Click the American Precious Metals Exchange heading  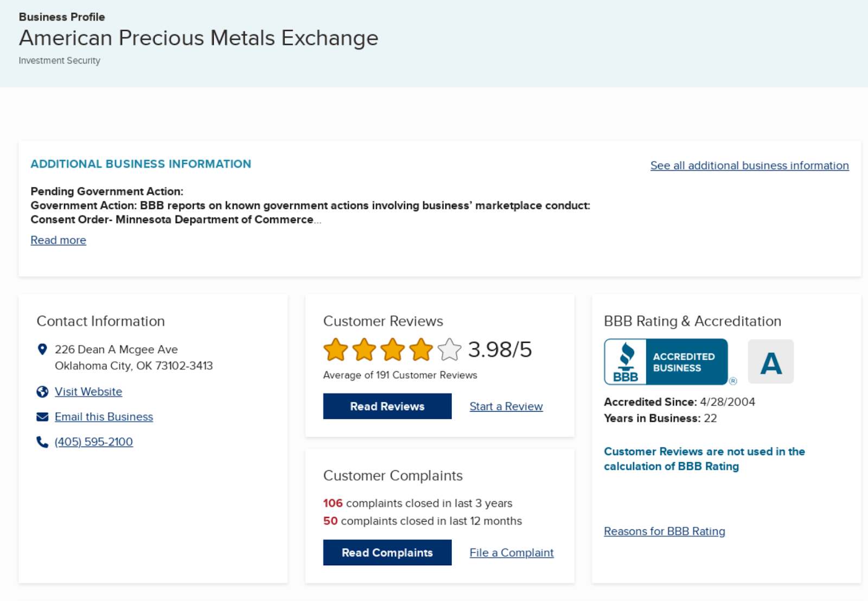click(x=199, y=38)
